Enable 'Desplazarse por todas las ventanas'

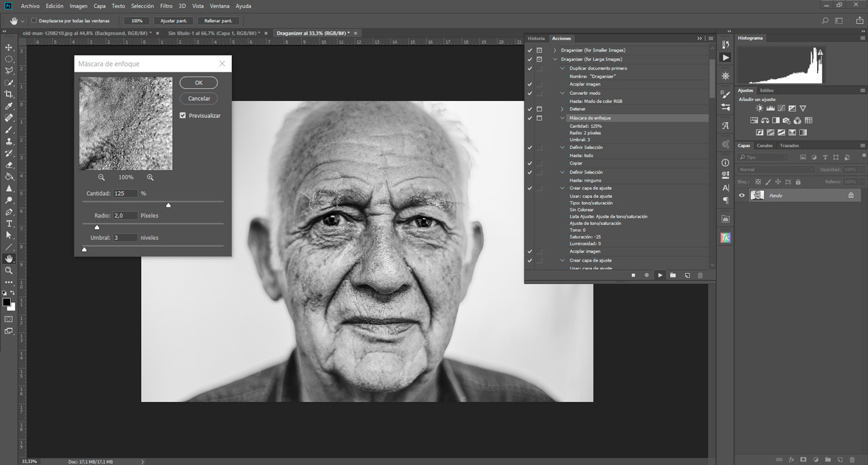pyautogui.click(x=34, y=21)
